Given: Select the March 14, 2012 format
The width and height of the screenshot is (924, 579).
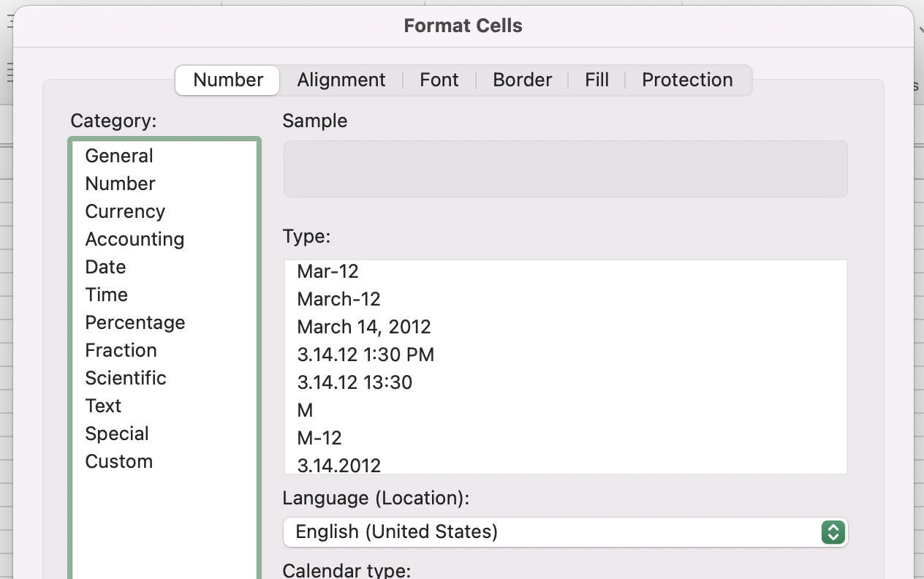Looking at the screenshot, I should tap(363, 327).
